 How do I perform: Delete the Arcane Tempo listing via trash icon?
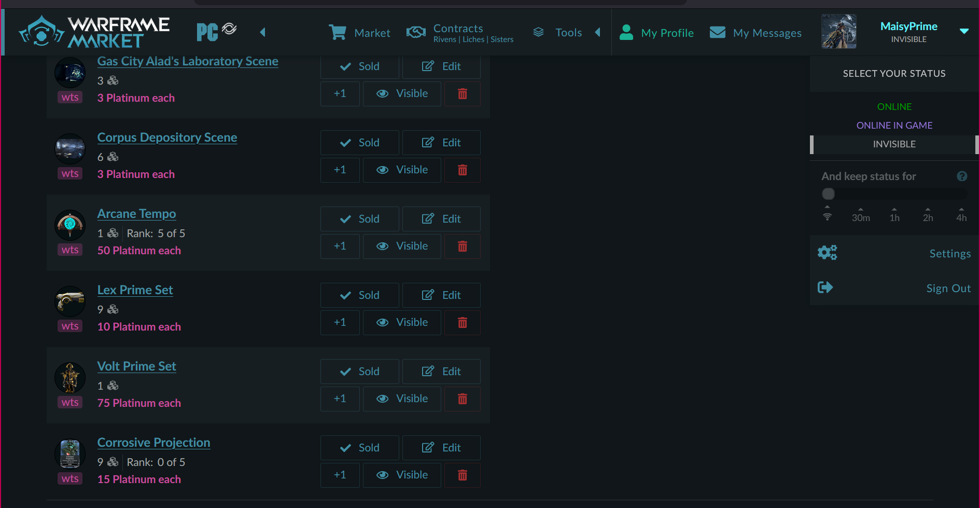point(462,246)
